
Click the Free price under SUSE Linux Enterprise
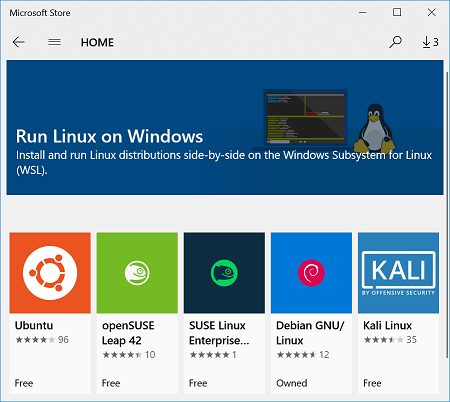click(x=198, y=383)
